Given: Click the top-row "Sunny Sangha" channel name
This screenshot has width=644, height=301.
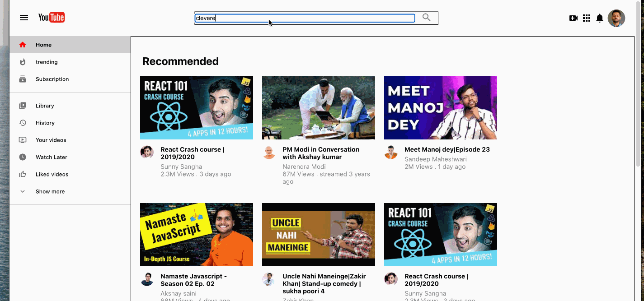Looking at the screenshot, I should [x=181, y=167].
